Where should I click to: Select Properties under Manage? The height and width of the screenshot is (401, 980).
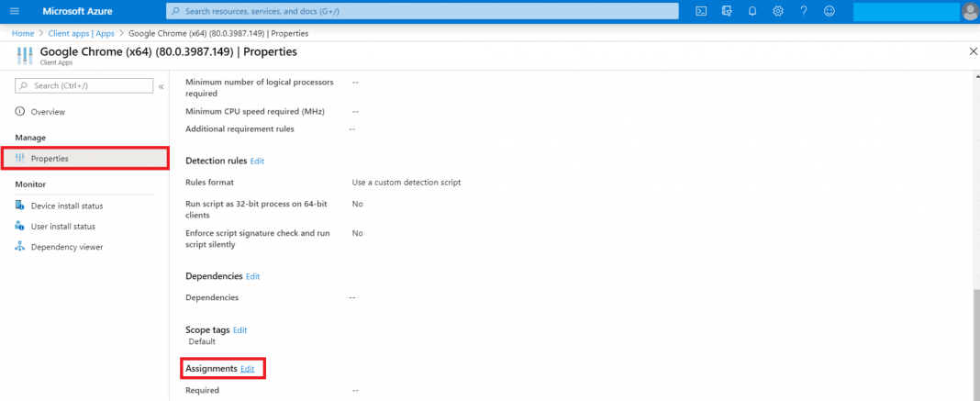click(x=50, y=159)
